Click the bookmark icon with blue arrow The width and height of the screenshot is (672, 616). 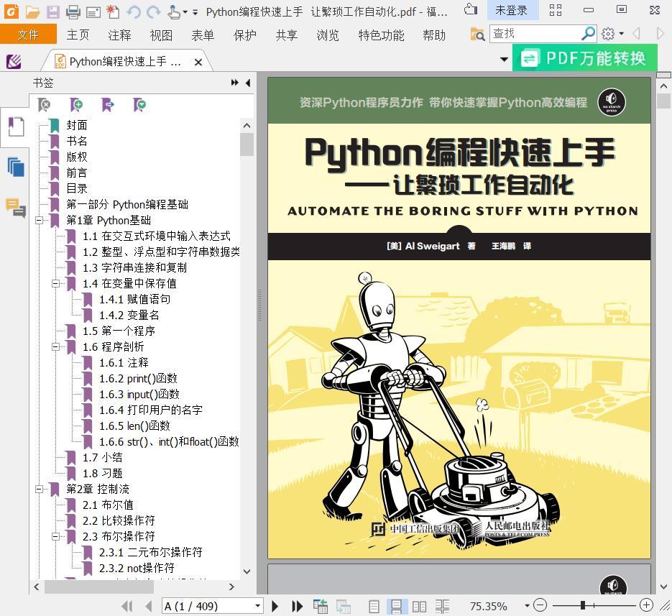tap(108, 104)
